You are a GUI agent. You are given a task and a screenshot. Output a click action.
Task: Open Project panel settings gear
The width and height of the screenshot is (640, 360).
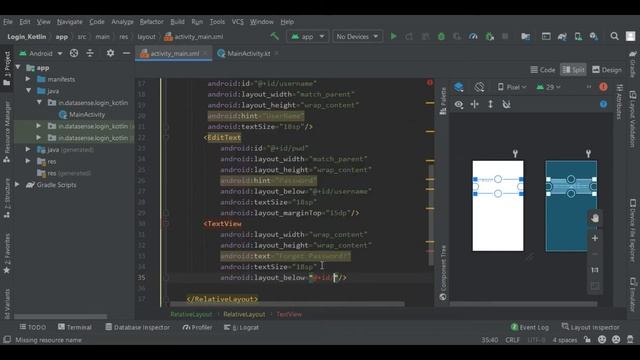coord(110,53)
